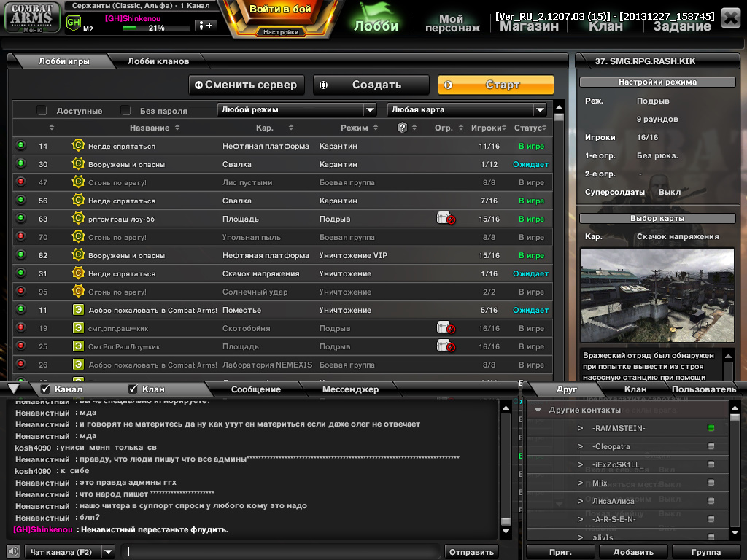Select the Лобби игры tab
The image size is (747, 560).
[x=64, y=61]
